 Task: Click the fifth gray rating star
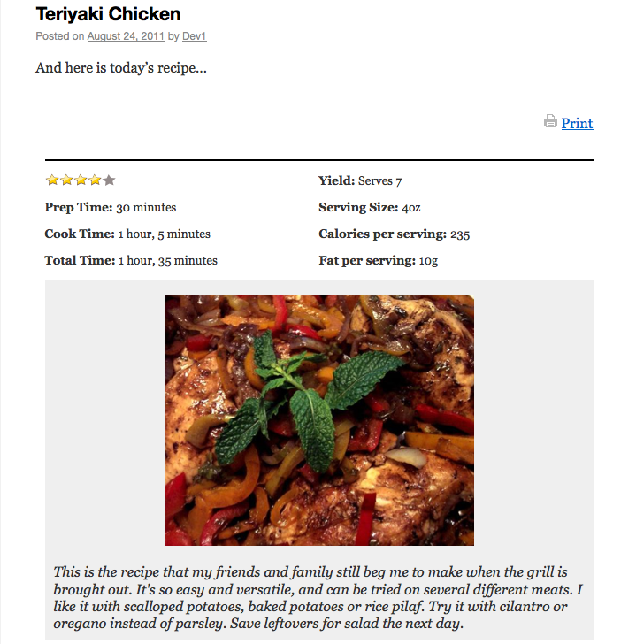(x=109, y=180)
